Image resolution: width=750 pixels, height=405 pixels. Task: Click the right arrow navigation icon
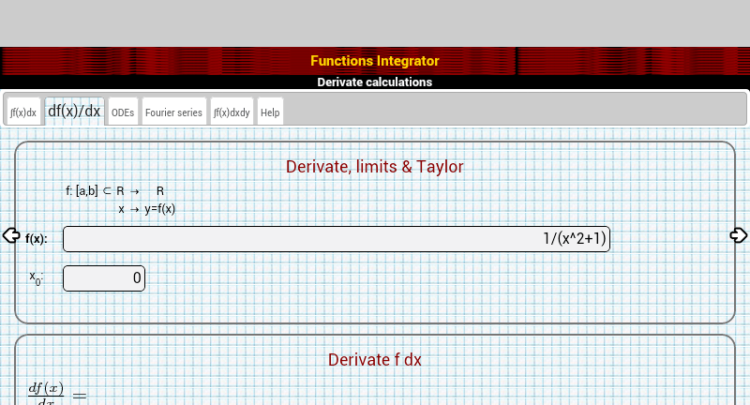pos(739,236)
